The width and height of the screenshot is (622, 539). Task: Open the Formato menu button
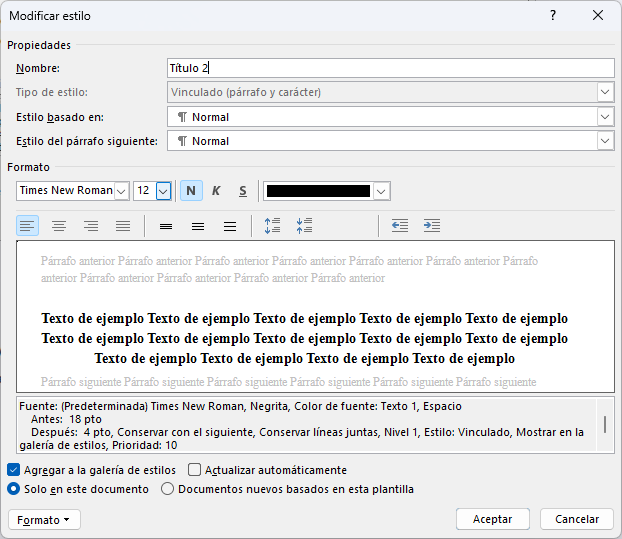pos(44,519)
